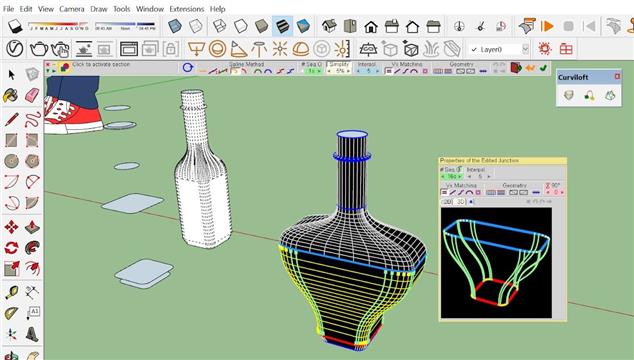Select the Freehand tool
Viewport: 634px width, 360px height.
32,120
